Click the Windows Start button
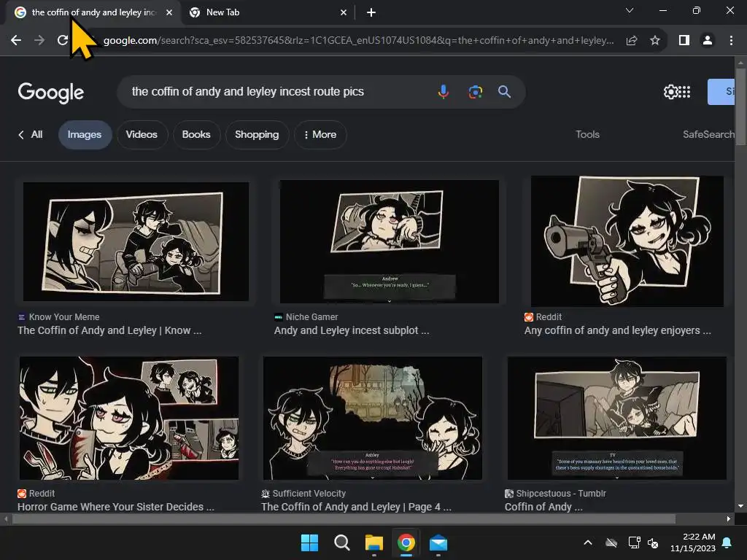The width and height of the screenshot is (747, 560). tap(309, 542)
